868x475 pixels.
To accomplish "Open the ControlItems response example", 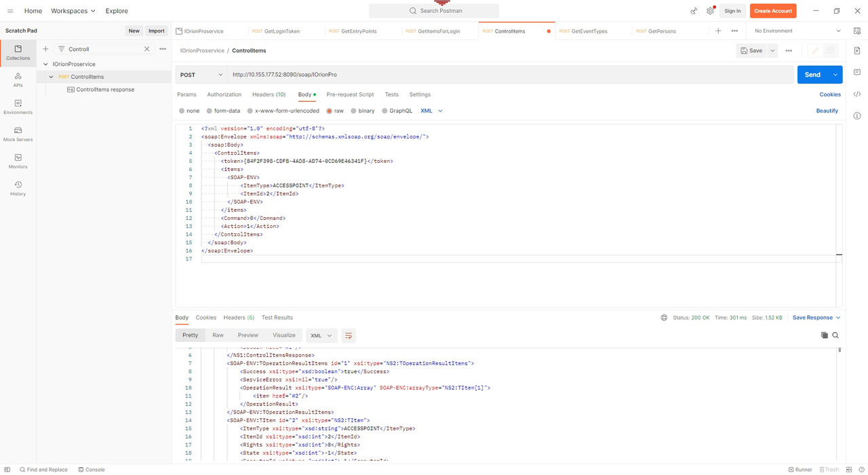I will point(105,90).
